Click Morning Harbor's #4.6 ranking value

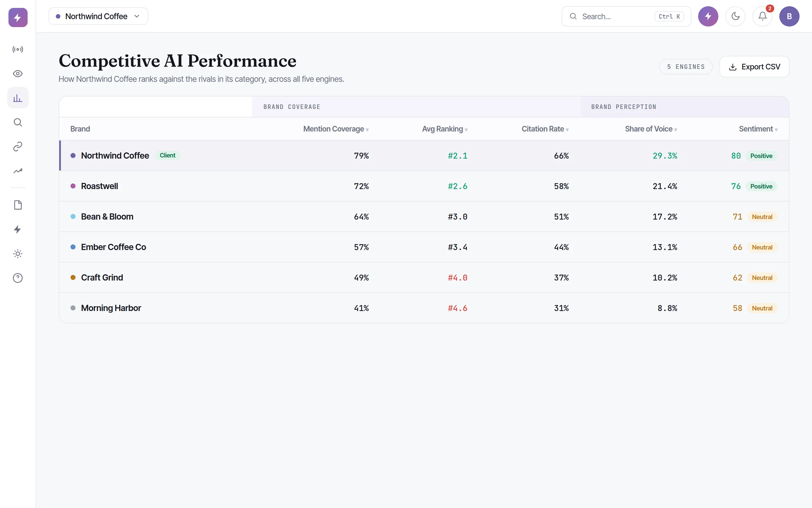[457, 308]
